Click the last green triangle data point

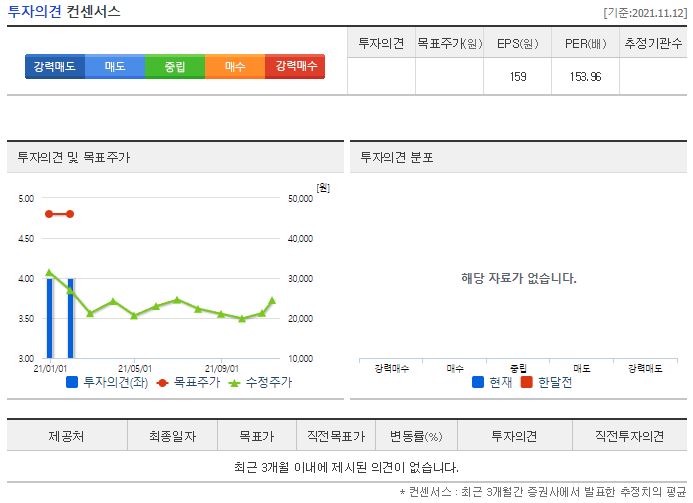point(272,301)
